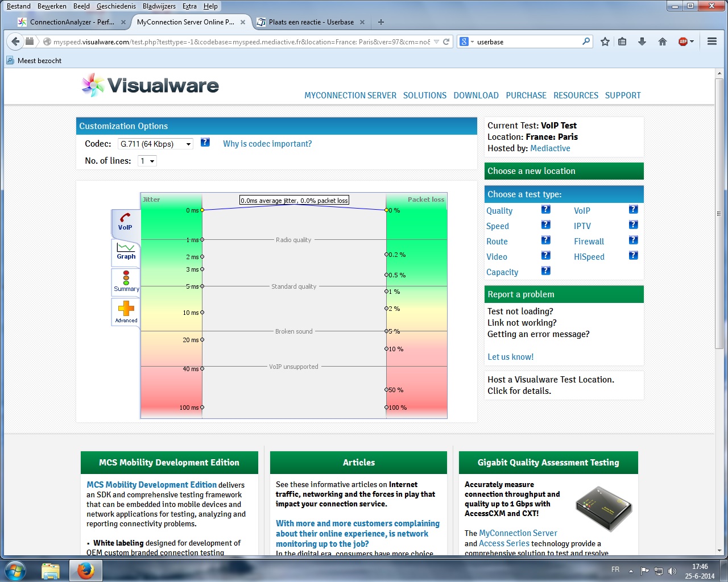Viewport: 728px width, 582px height.
Task: Open Firefox downloads arrow icon
Action: (x=642, y=41)
